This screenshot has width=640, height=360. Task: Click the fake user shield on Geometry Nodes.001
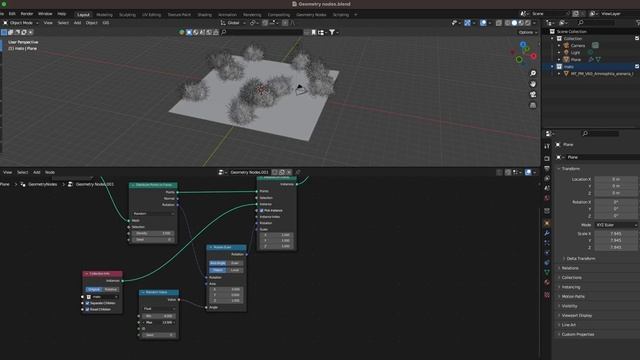point(275,172)
